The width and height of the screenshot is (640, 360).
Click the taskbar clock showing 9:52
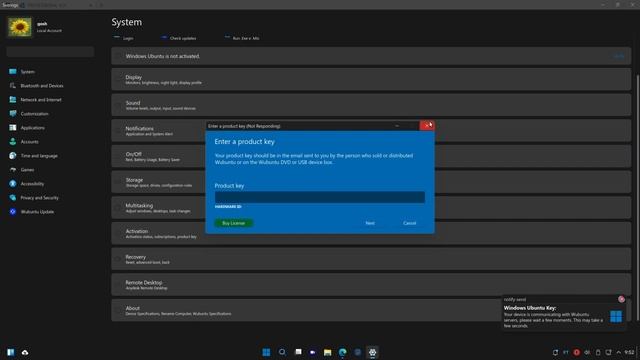629,352
